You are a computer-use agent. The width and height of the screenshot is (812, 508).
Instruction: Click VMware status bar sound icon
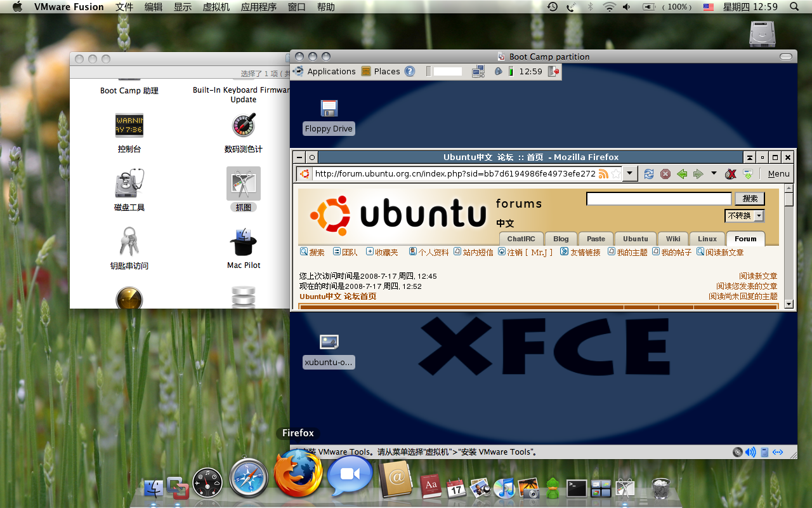(x=750, y=452)
